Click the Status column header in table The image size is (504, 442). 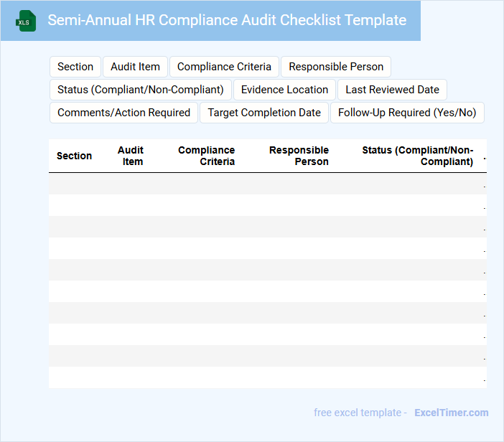click(417, 156)
